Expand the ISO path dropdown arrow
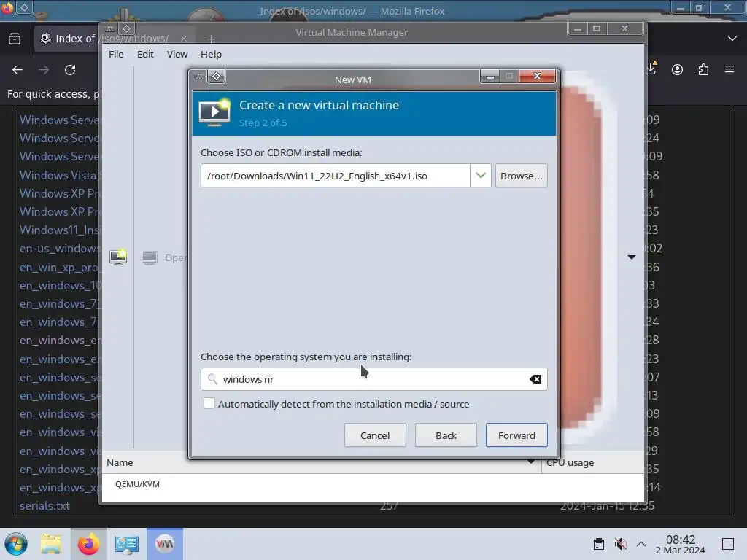 (480, 176)
